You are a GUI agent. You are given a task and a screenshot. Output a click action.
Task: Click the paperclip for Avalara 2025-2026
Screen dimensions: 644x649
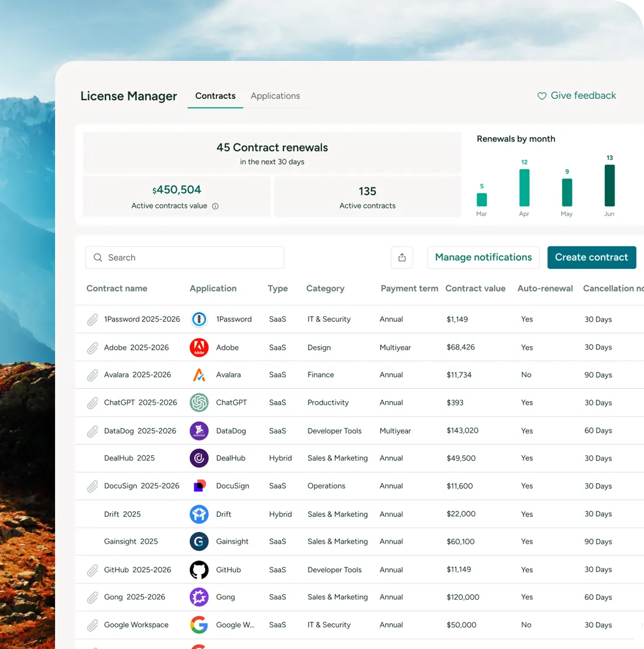click(x=93, y=375)
